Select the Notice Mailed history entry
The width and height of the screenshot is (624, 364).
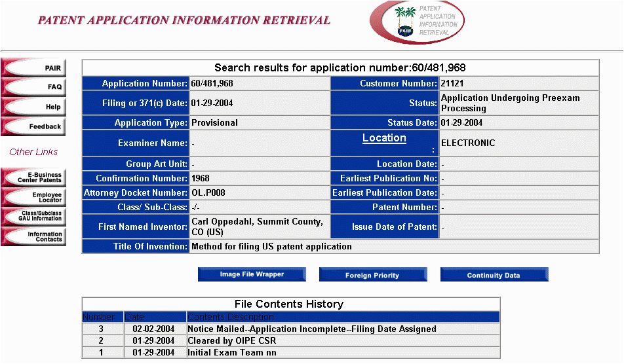[x=311, y=329]
